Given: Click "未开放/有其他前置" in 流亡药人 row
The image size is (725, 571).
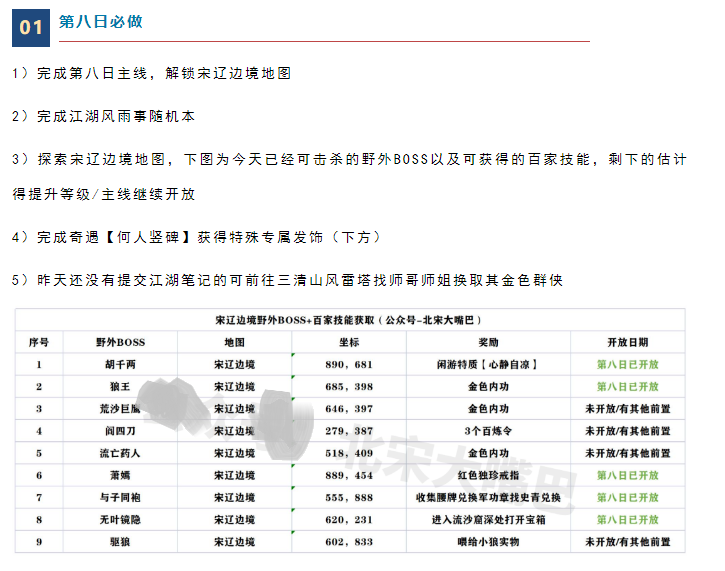Looking at the screenshot, I should [x=627, y=453].
